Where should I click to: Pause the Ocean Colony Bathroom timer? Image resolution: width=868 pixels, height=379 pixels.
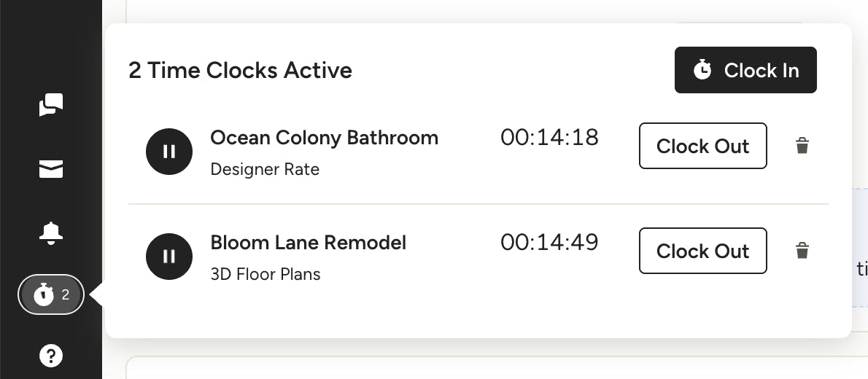click(169, 152)
